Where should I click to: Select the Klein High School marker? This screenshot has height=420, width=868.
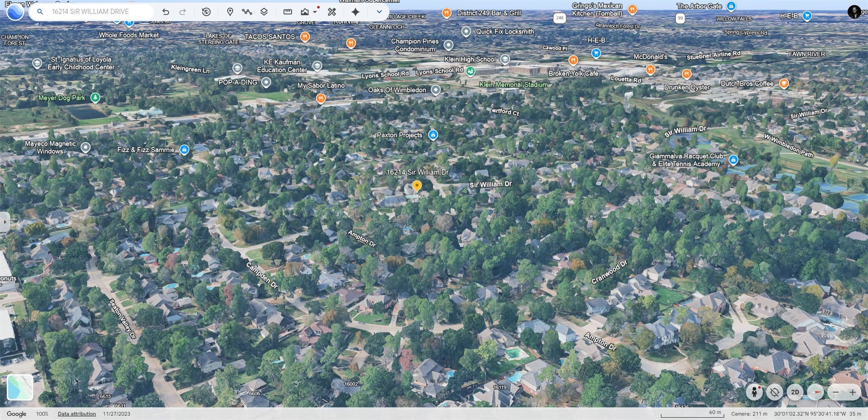(505, 59)
